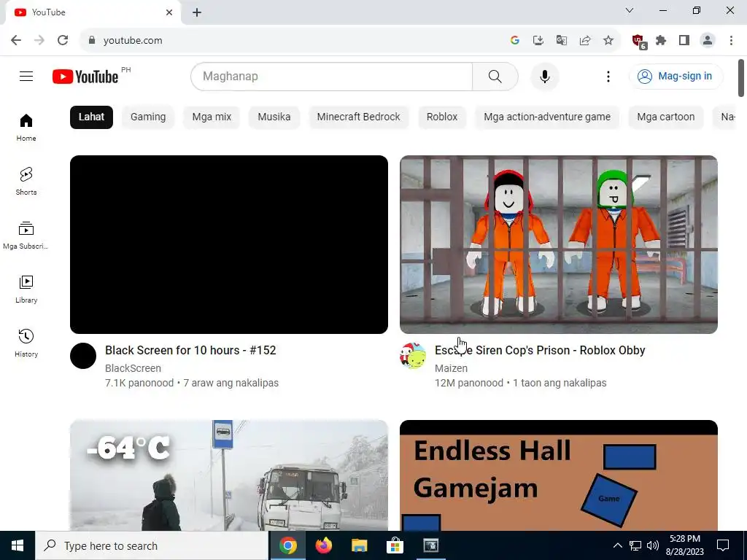The image size is (747, 560).
Task: Toggle Chrome side panel
Action: [684, 40]
